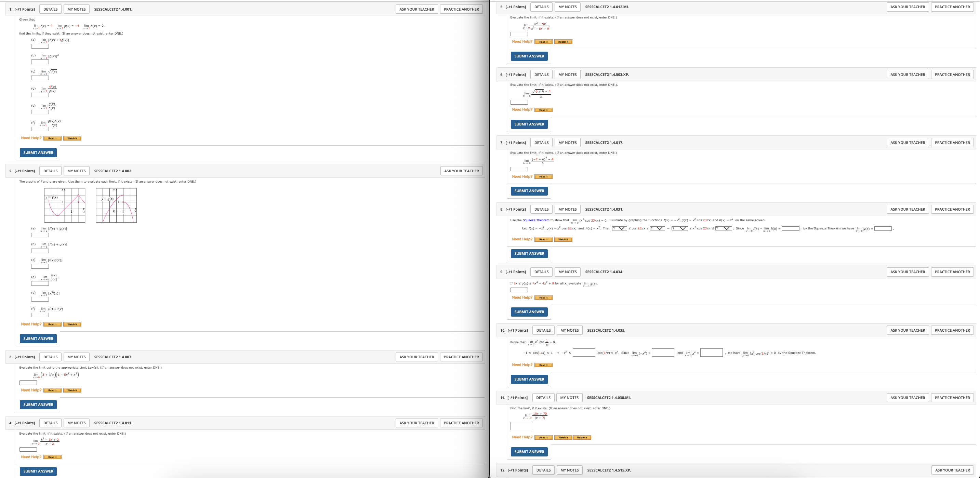980x478 pixels.
Task: Click Master It button for question 11
Action: [582, 437]
